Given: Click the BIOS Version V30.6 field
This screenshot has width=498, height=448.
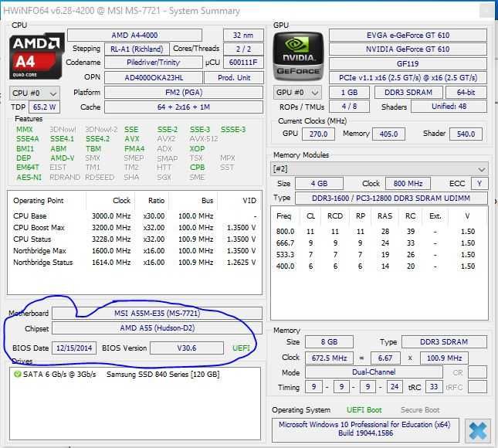Looking at the screenshot, I should 187,348.
